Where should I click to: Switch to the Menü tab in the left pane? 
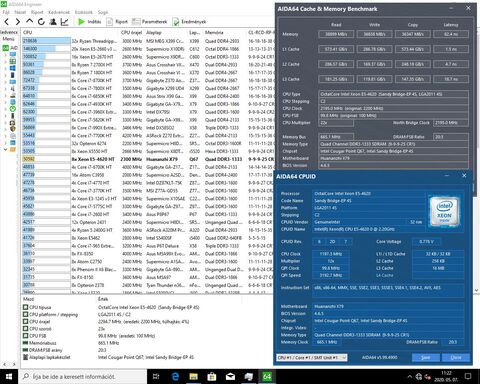pos(8,39)
